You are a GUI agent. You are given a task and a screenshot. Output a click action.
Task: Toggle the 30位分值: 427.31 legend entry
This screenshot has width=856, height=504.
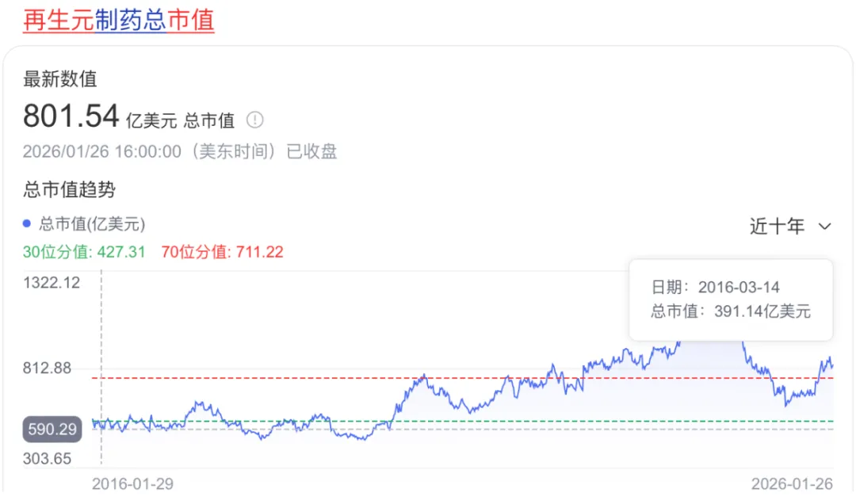pos(84,252)
